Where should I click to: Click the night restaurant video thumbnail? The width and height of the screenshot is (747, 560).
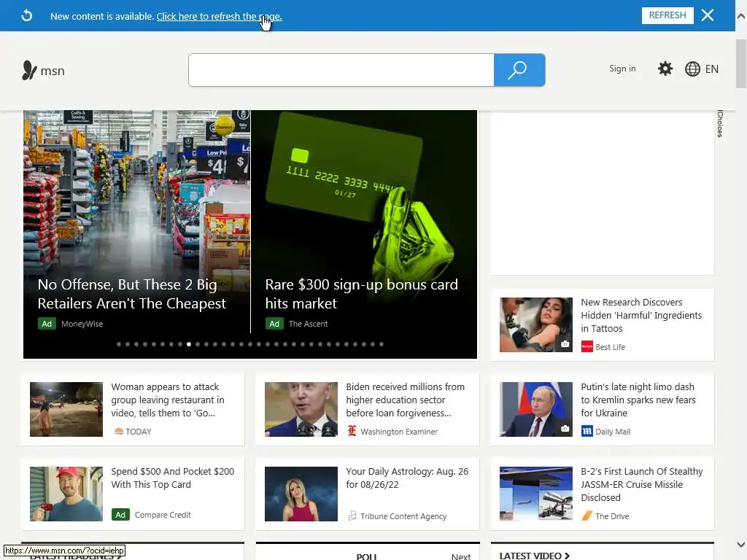[66, 409]
